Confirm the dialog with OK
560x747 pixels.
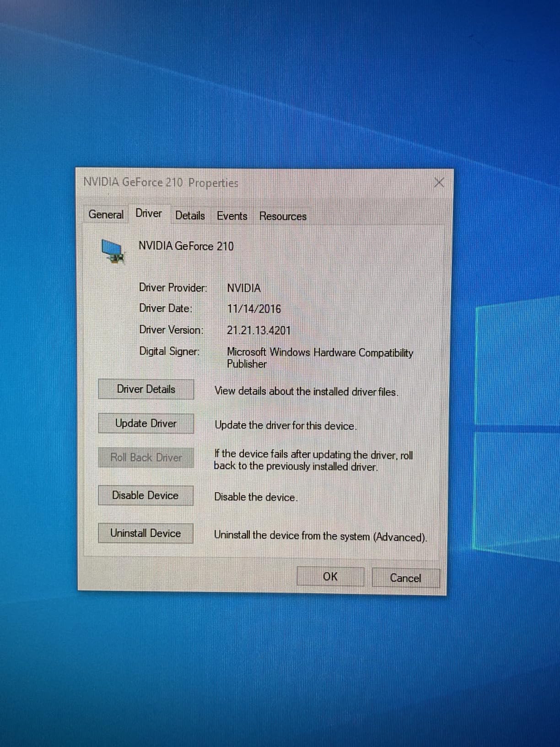[330, 577]
